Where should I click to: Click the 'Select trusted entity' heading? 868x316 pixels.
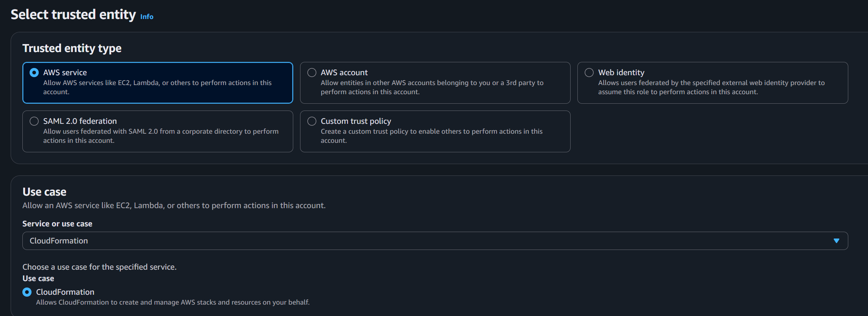click(x=73, y=14)
